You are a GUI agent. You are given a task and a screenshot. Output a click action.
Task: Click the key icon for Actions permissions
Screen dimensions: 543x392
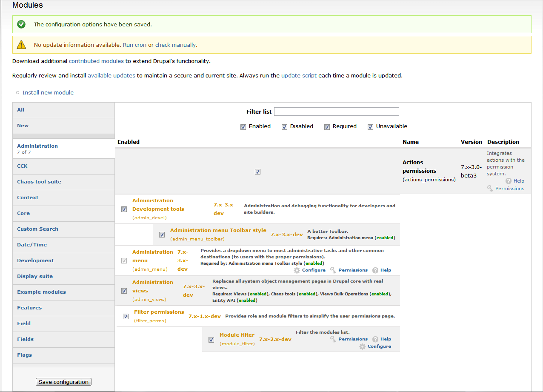coord(490,189)
